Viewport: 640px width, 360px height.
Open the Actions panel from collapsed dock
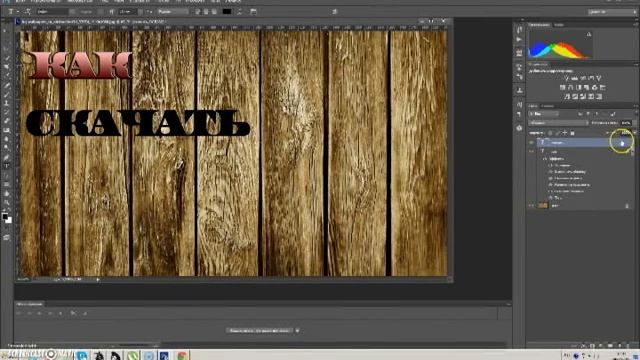(x=519, y=40)
